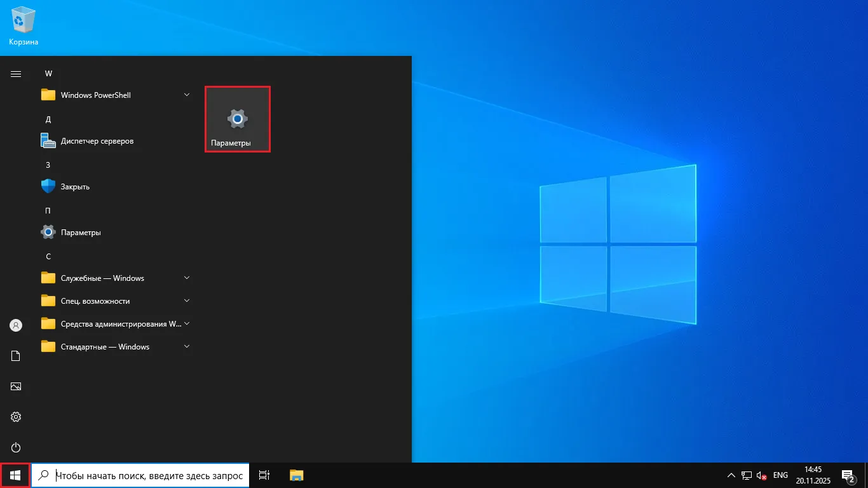
Task: Open Параметры in the app list
Action: tap(80, 233)
